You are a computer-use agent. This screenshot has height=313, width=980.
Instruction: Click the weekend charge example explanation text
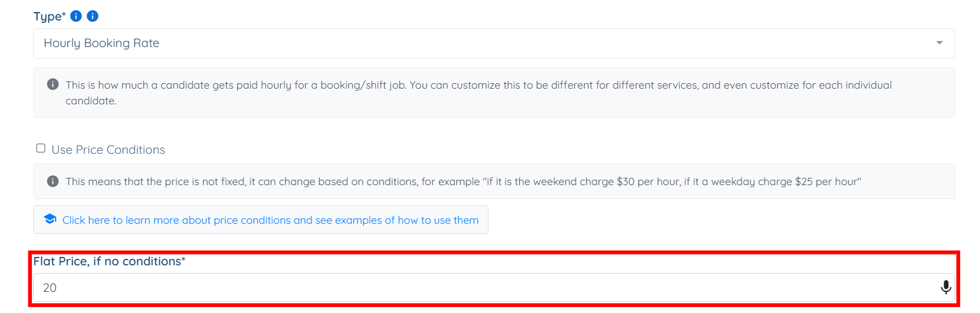coord(463,182)
